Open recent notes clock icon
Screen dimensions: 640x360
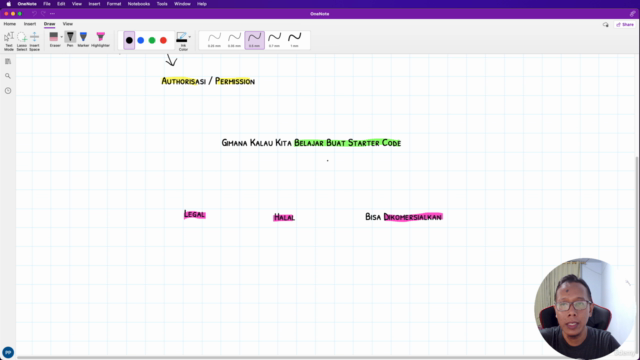click(x=8, y=91)
